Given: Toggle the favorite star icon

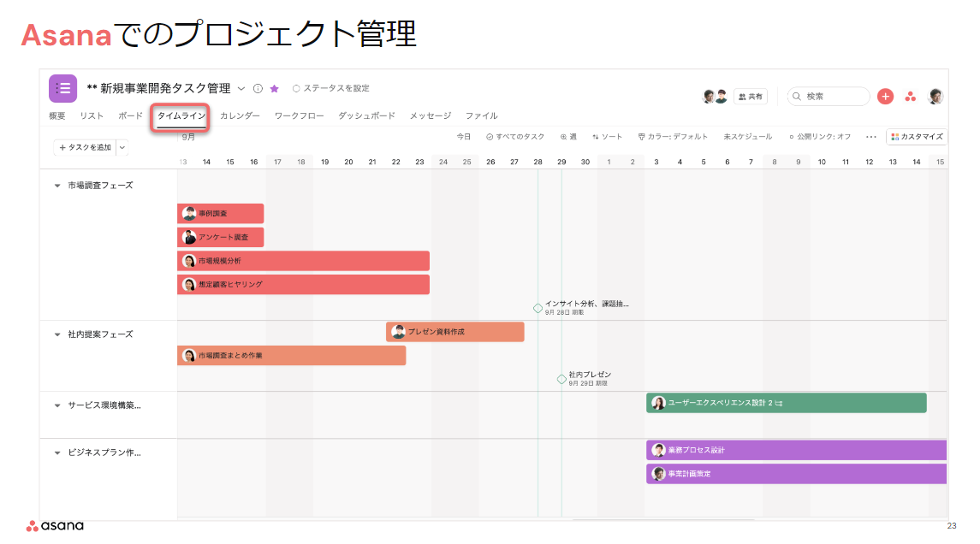Looking at the screenshot, I should 275,89.
